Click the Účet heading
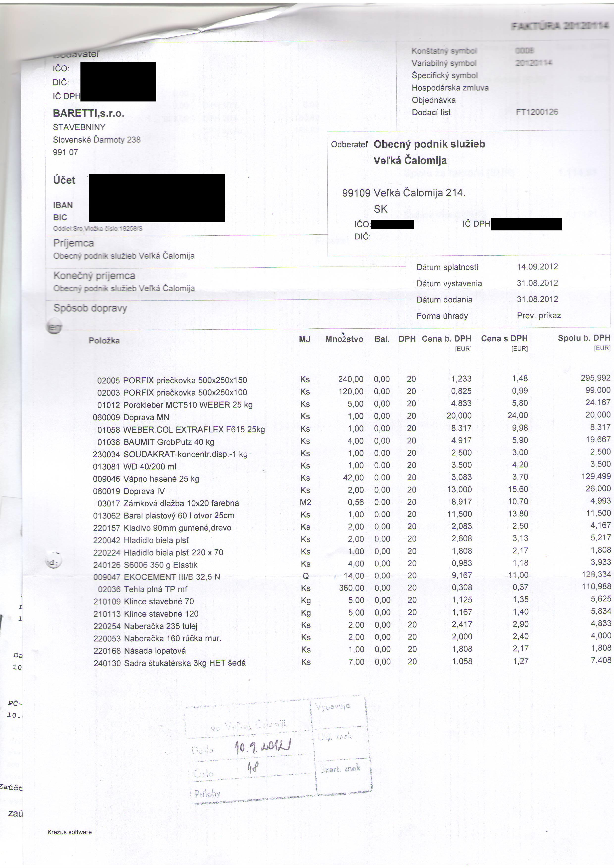 [x=64, y=180]
